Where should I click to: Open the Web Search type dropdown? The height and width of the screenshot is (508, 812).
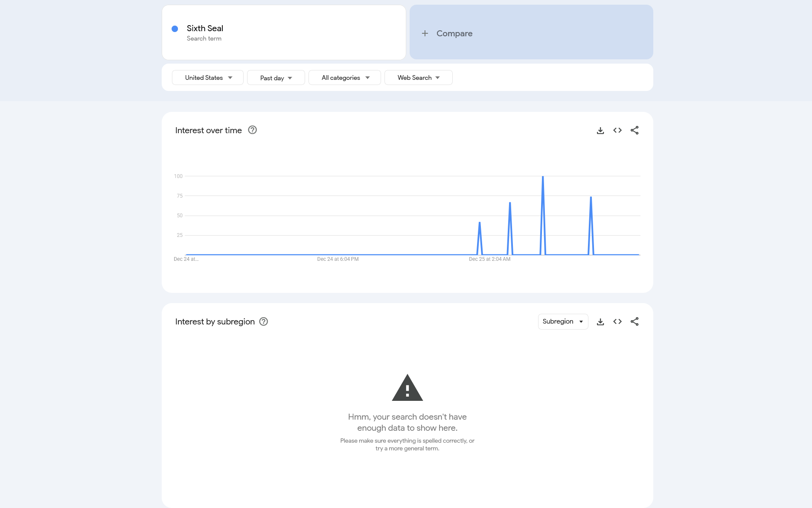tap(419, 78)
